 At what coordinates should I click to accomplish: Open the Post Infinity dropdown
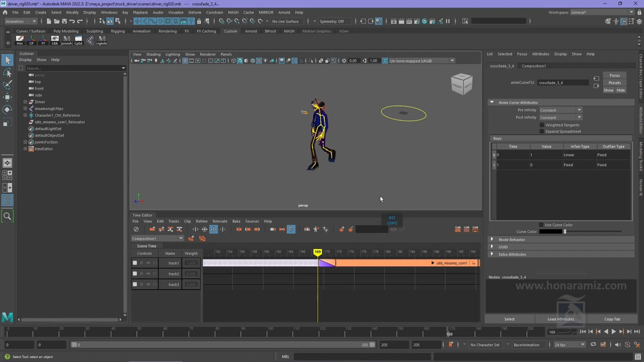coord(560,117)
